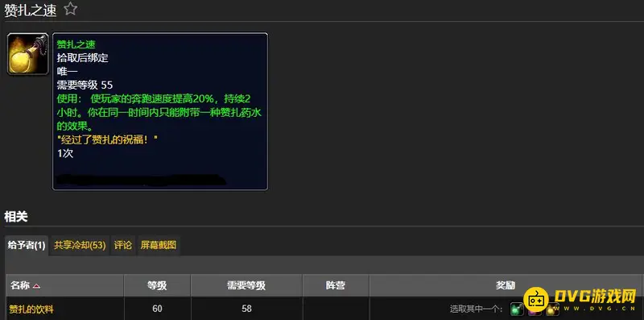Sort table by 奖励 column header
This screenshot has width=644, height=320.
[x=506, y=285]
